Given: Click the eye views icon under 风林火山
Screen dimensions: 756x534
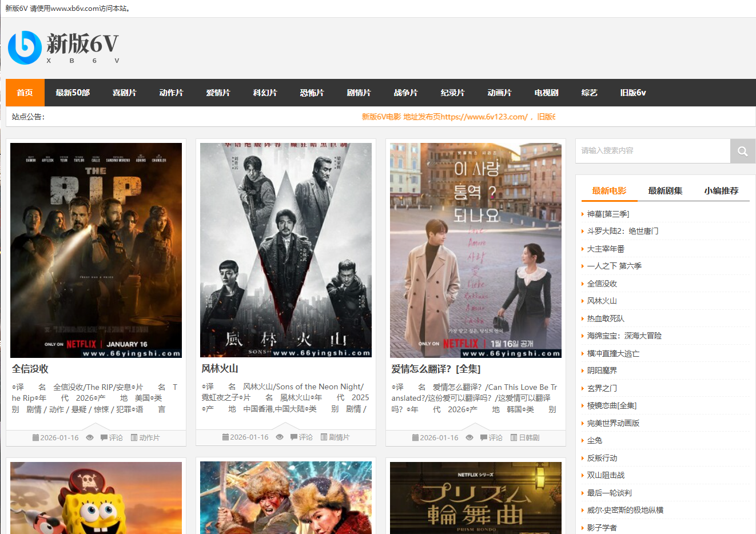Looking at the screenshot, I should tap(280, 437).
